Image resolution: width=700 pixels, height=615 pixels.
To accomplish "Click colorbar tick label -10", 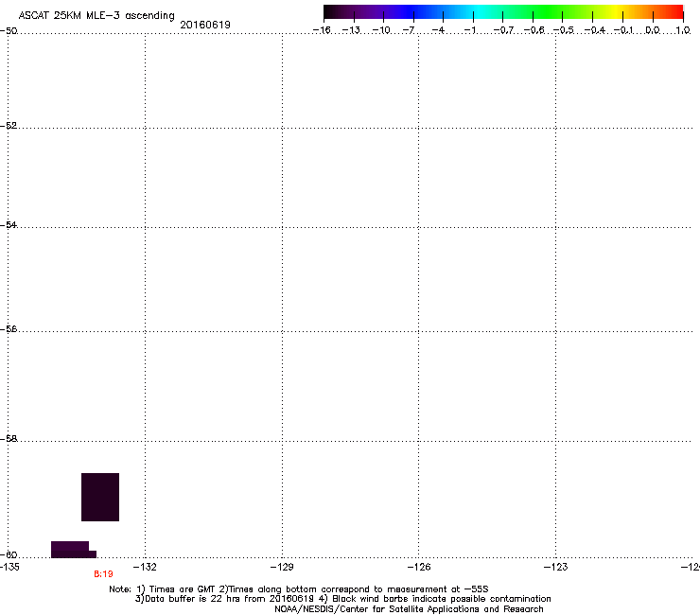I will [382, 30].
